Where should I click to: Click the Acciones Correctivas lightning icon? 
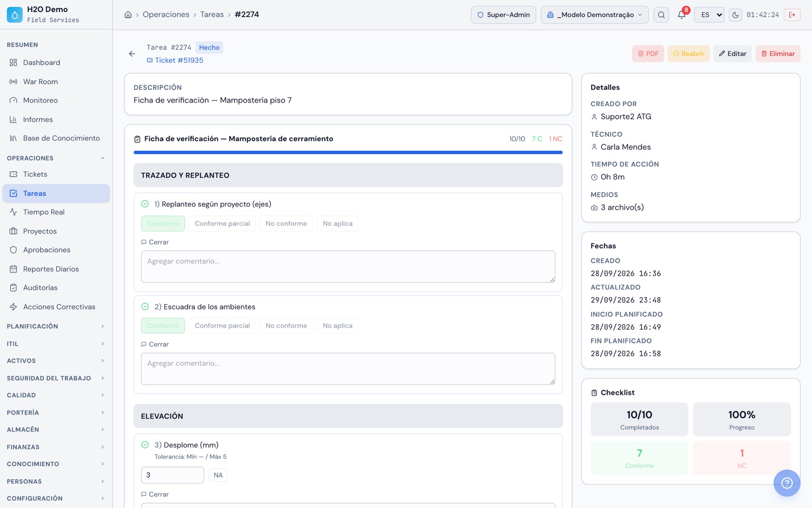click(13, 307)
